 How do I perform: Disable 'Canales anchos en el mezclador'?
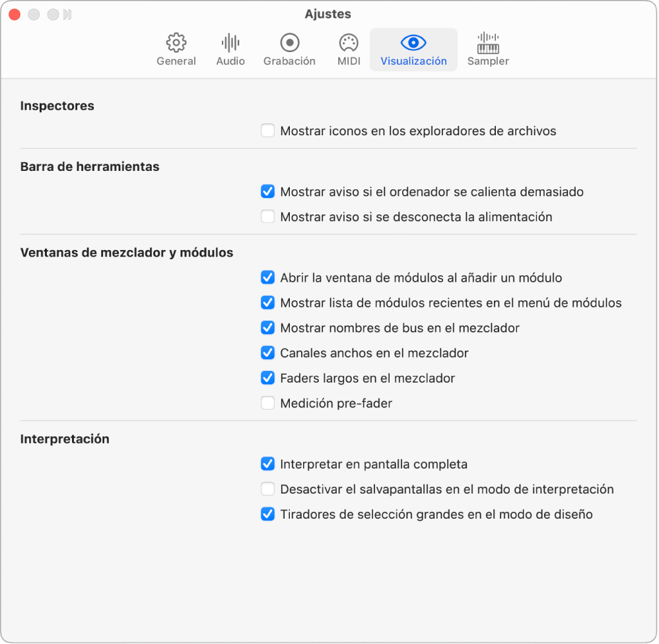tap(267, 353)
